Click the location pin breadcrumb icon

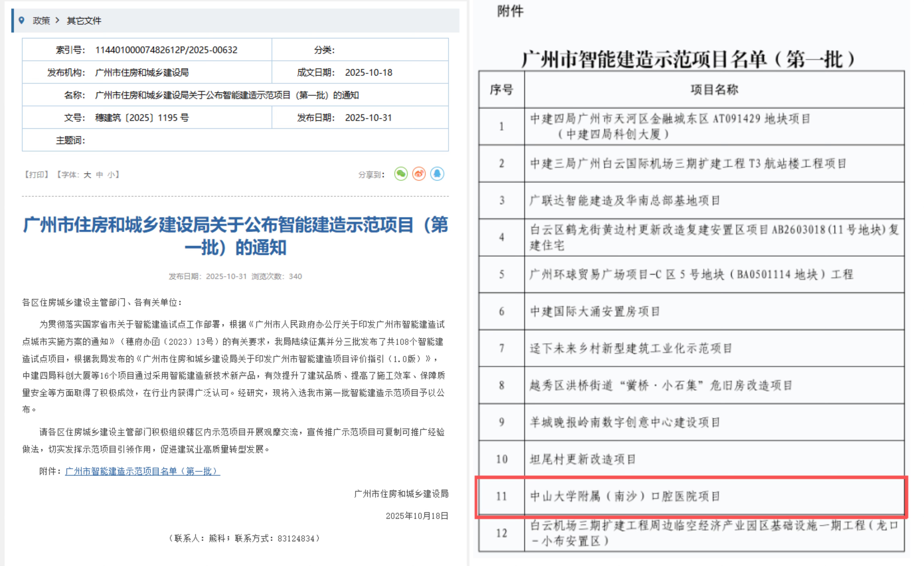pyautogui.click(x=22, y=20)
